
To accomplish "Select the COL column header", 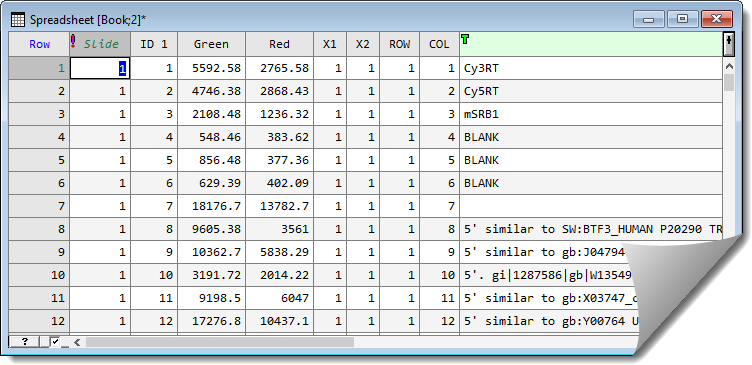I will point(439,44).
